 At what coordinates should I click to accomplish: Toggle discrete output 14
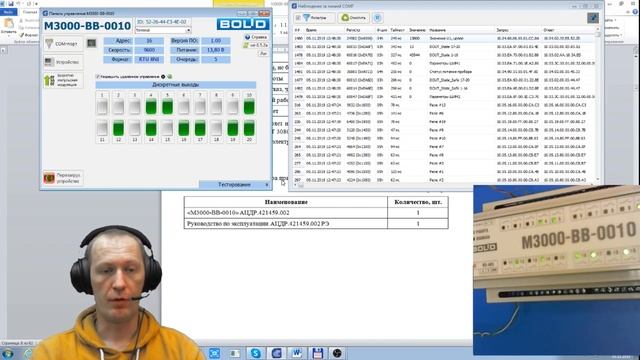point(151,128)
